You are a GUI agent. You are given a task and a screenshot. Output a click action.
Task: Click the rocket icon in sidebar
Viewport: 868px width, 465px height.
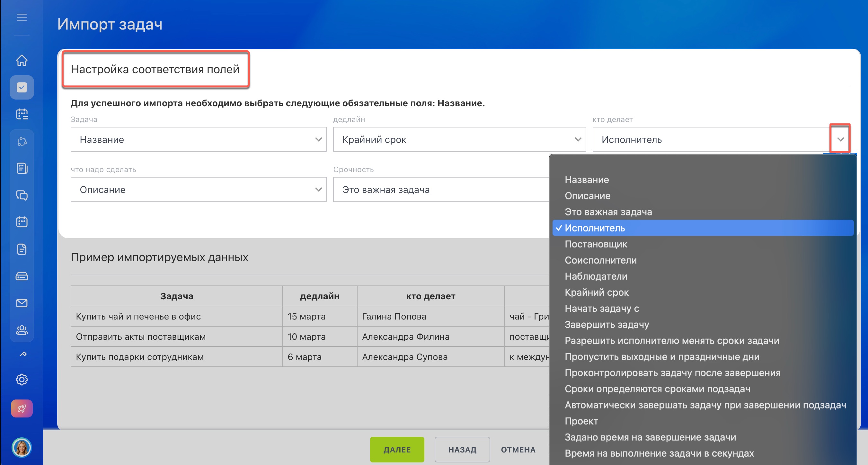click(x=22, y=408)
